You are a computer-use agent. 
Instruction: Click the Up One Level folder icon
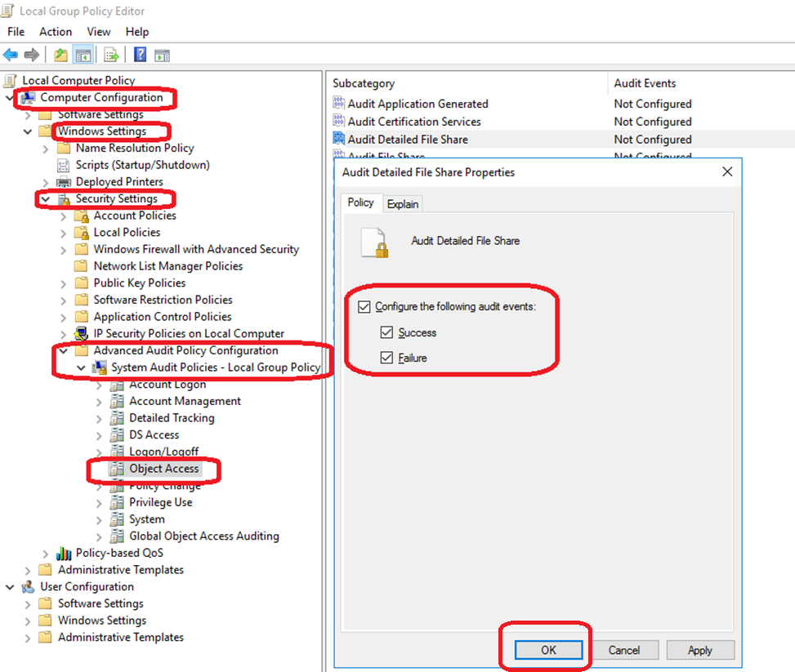click(x=60, y=55)
